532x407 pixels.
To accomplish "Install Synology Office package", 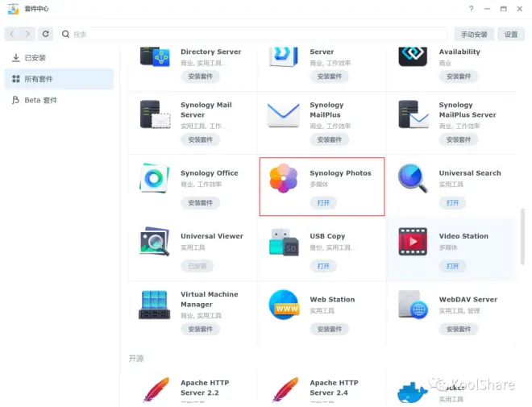I will 200,203.
